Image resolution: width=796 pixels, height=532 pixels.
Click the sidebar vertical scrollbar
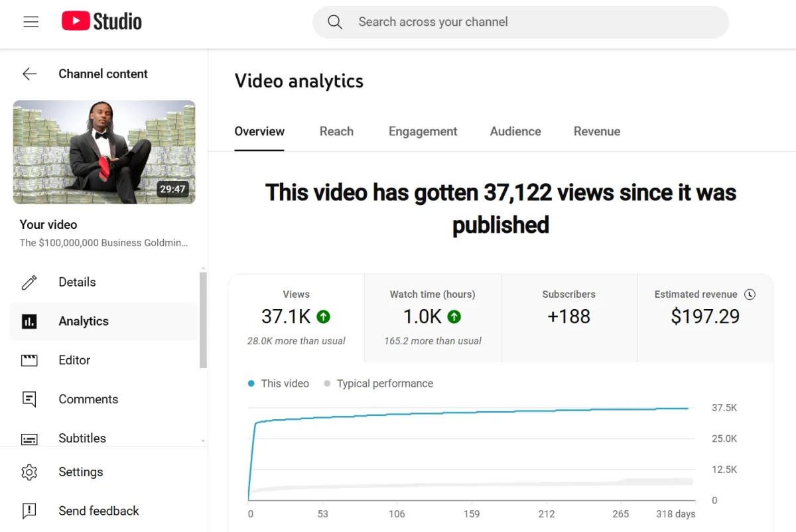(203, 320)
